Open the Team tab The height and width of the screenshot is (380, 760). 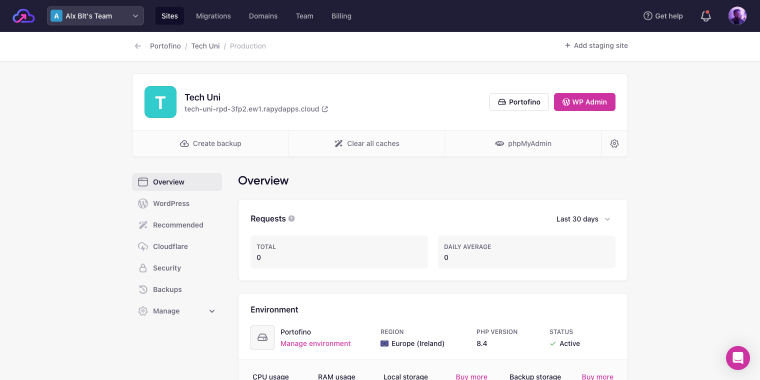coord(304,16)
